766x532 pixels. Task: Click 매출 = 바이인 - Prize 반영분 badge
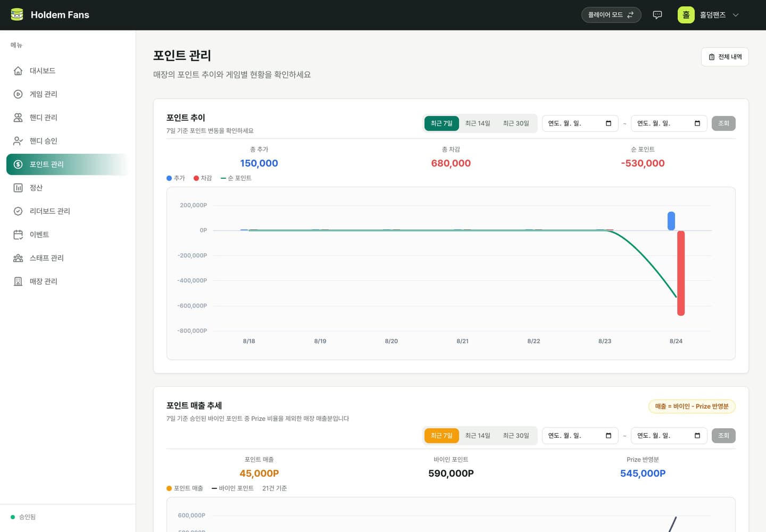click(692, 406)
